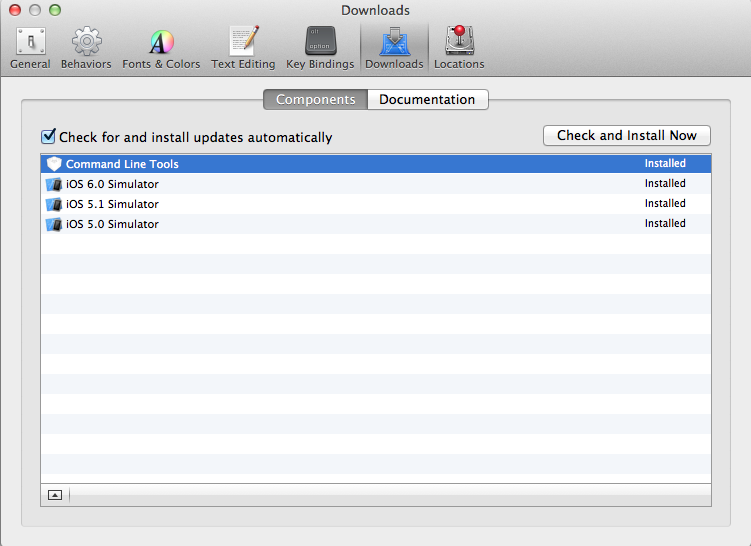Open the Text Editing preferences pane
Image resolution: width=751 pixels, height=546 pixels.
tap(243, 48)
